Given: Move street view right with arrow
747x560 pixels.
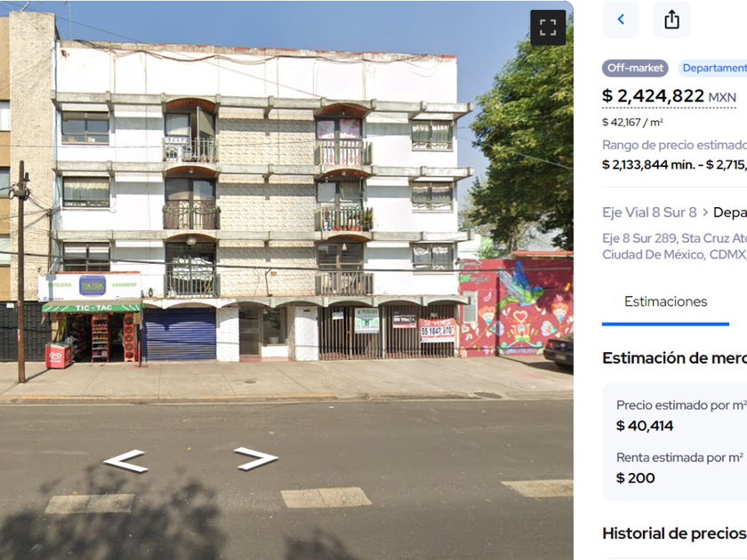Looking at the screenshot, I should [x=256, y=458].
